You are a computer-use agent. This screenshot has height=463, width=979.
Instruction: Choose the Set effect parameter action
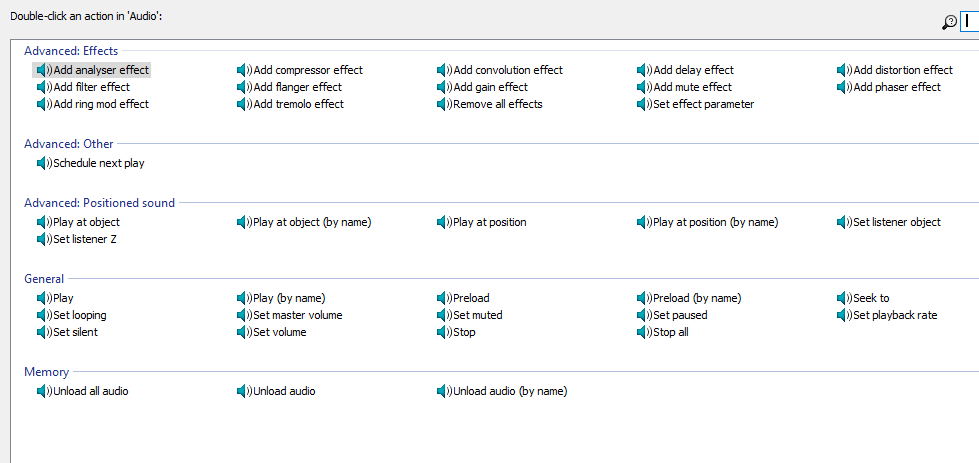tap(696, 104)
